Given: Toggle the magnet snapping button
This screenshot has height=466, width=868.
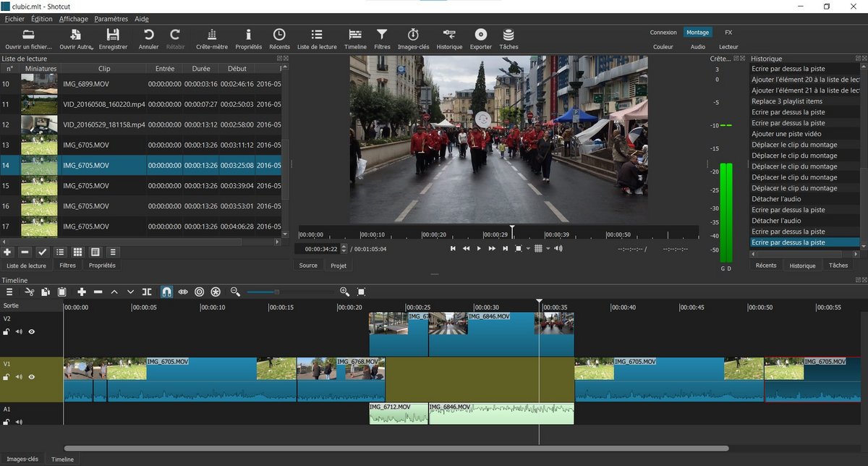Looking at the screenshot, I should [x=166, y=292].
